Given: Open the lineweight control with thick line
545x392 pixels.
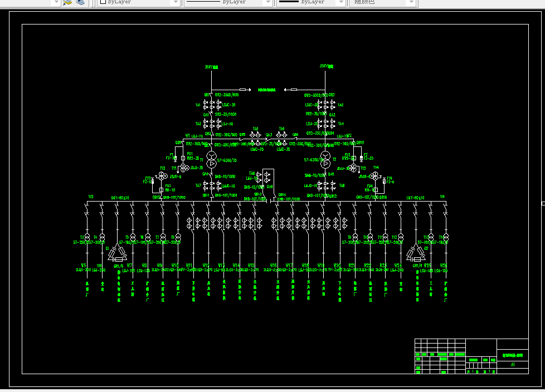Looking at the screenshot, I should [x=311, y=2].
